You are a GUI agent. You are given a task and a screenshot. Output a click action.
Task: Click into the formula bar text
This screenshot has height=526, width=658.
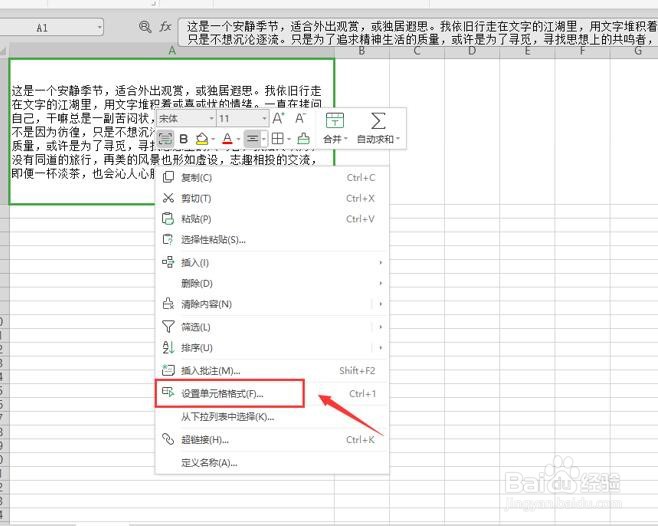point(418,33)
